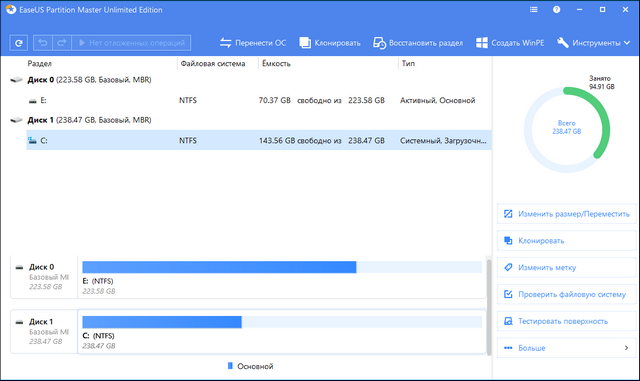Screen dimensions: 640x381
Task: Sort by the 'Раздел' column header
Action: click(40, 63)
